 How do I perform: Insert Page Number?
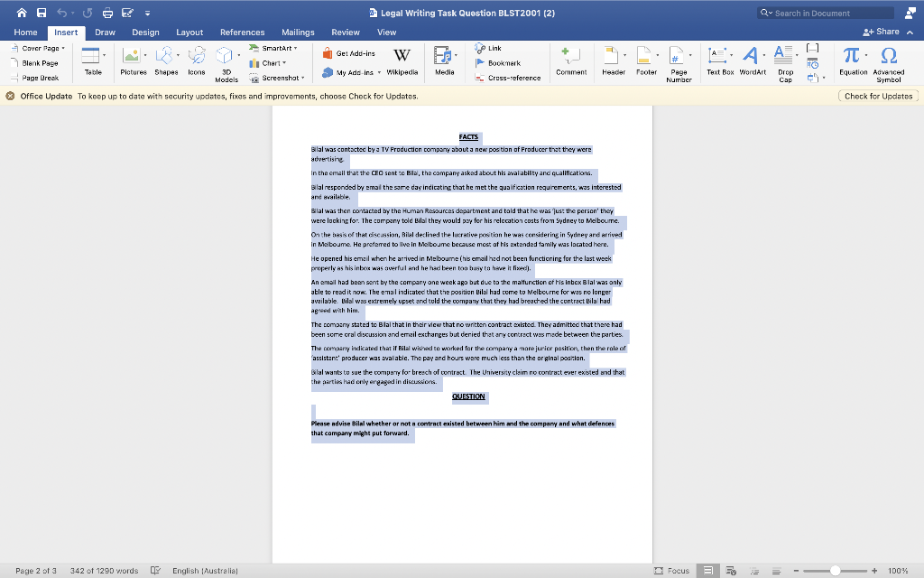(x=679, y=64)
